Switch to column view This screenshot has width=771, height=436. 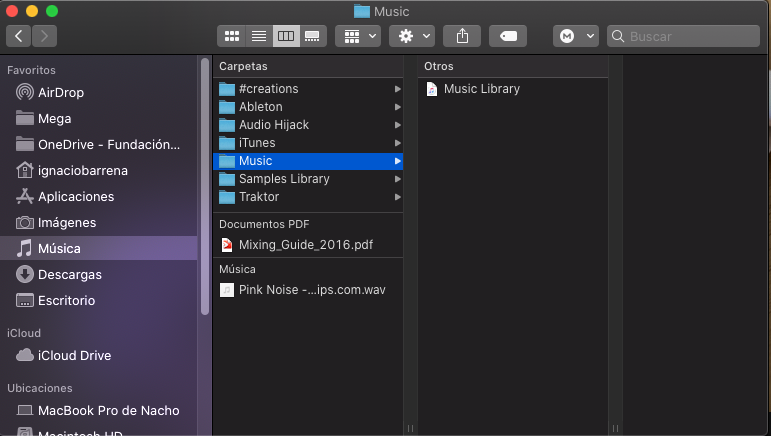286,36
